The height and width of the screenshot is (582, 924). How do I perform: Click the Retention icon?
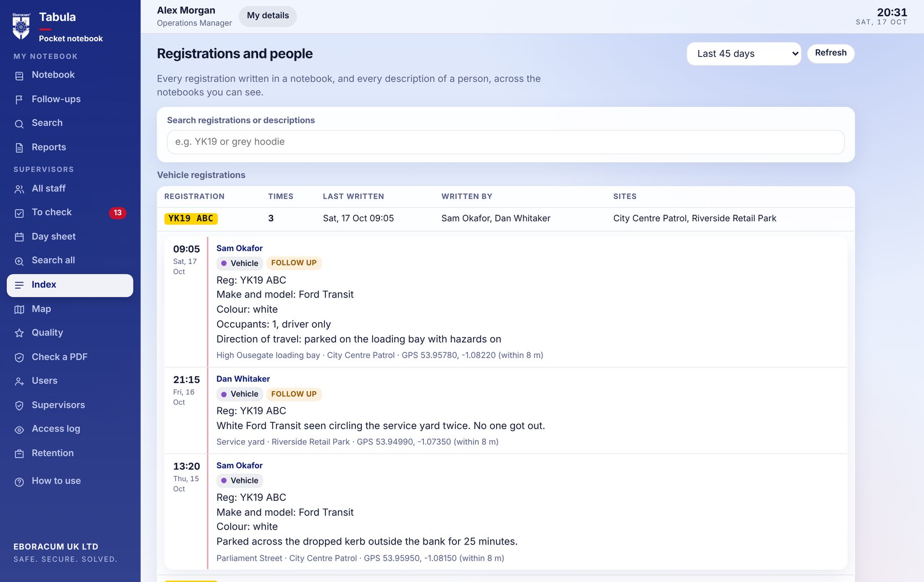(x=20, y=454)
